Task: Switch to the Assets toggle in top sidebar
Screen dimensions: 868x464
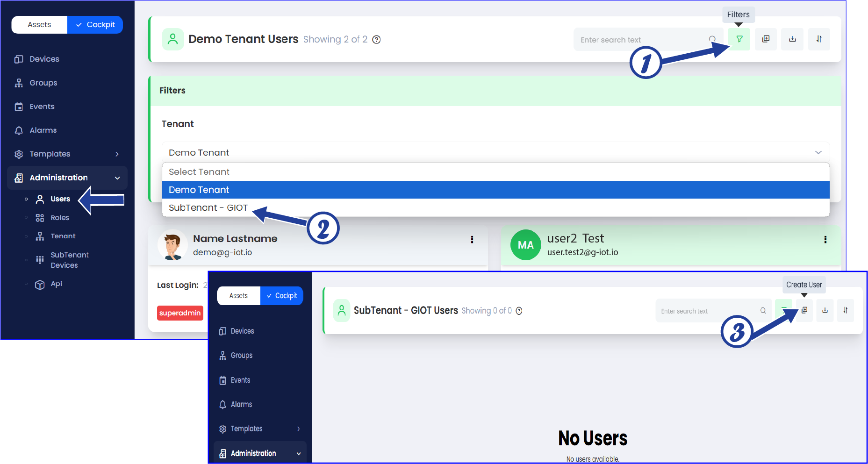Action: click(x=40, y=25)
